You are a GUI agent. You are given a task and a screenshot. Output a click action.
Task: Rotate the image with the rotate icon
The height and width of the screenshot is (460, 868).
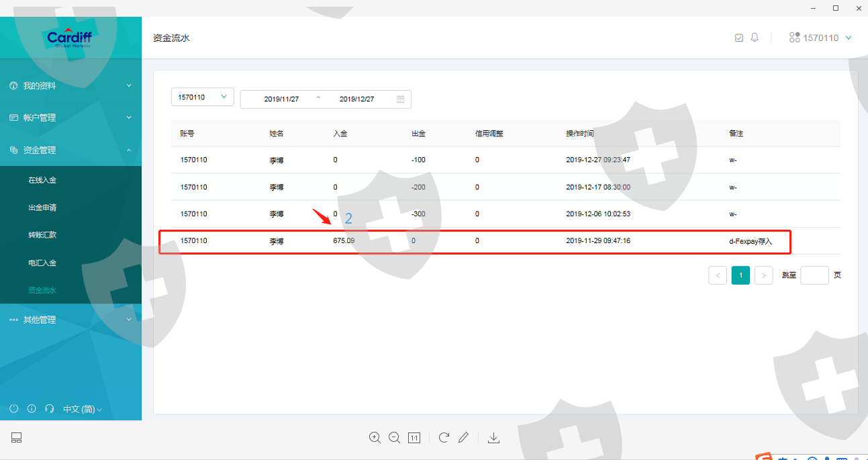(x=444, y=438)
